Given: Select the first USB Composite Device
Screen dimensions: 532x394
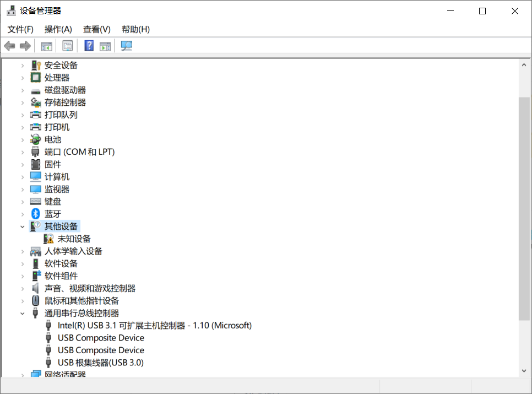Looking at the screenshot, I should pos(101,337).
